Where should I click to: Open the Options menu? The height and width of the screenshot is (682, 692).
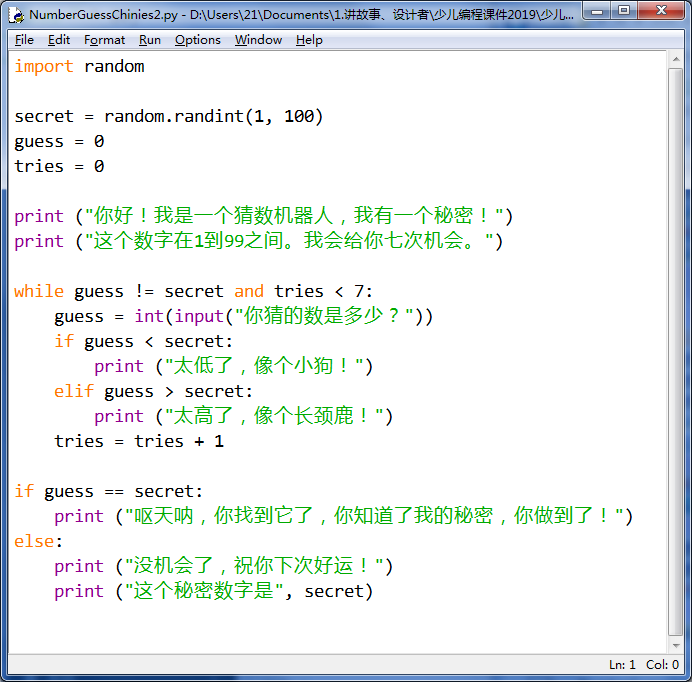(x=198, y=40)
